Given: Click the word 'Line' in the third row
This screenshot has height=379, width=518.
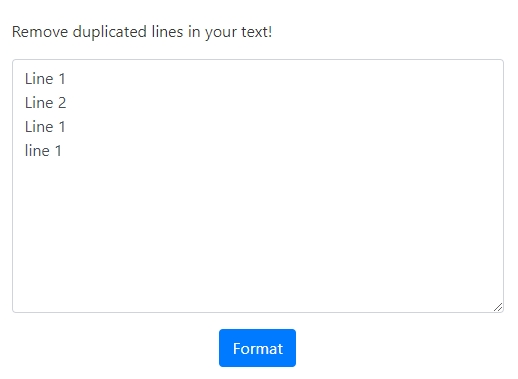Looking at the screenshot, I should (39, 127).
